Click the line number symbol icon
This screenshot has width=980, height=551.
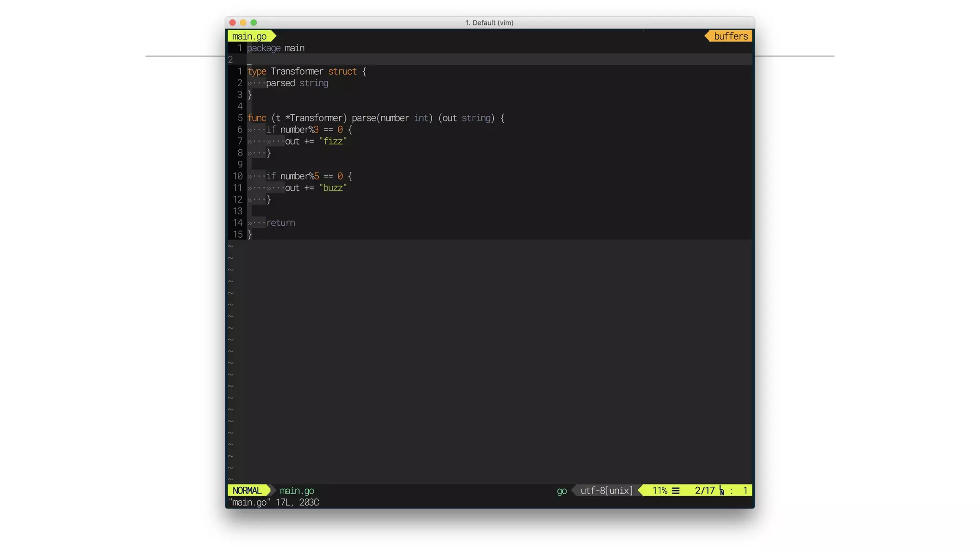(722, 491)
